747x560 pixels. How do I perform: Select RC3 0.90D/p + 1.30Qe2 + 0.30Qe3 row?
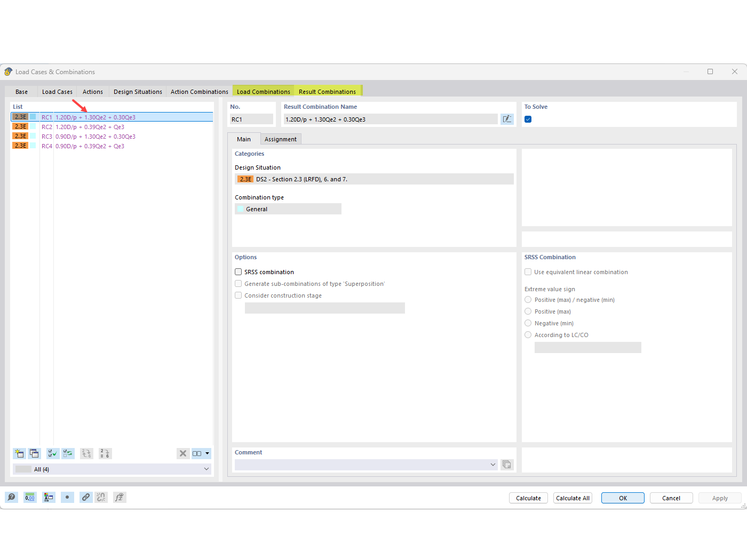(112, 137)
